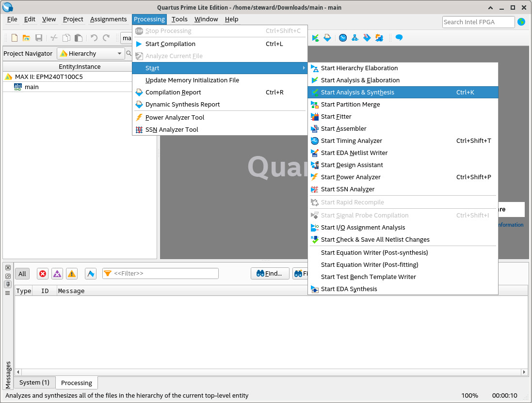The width and height of the screenshot is (532, 403).
Task: Select Start Compilation
Action: [220, 44]
